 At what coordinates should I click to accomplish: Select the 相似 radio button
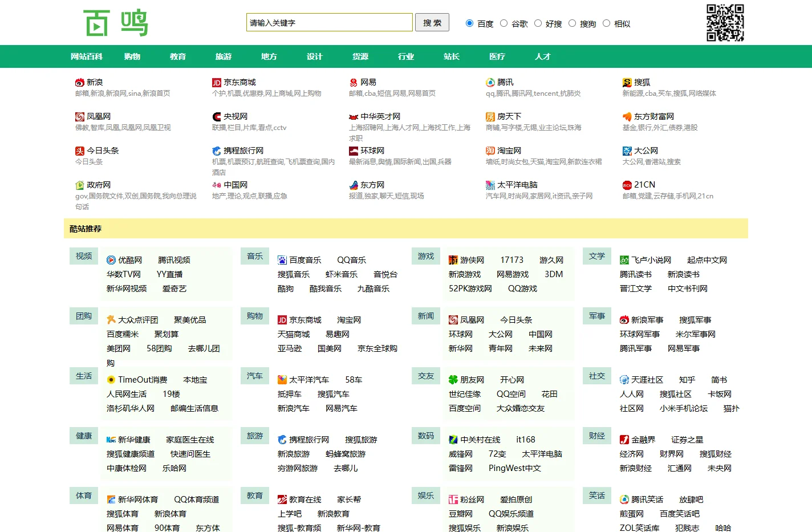click(606, 23)
